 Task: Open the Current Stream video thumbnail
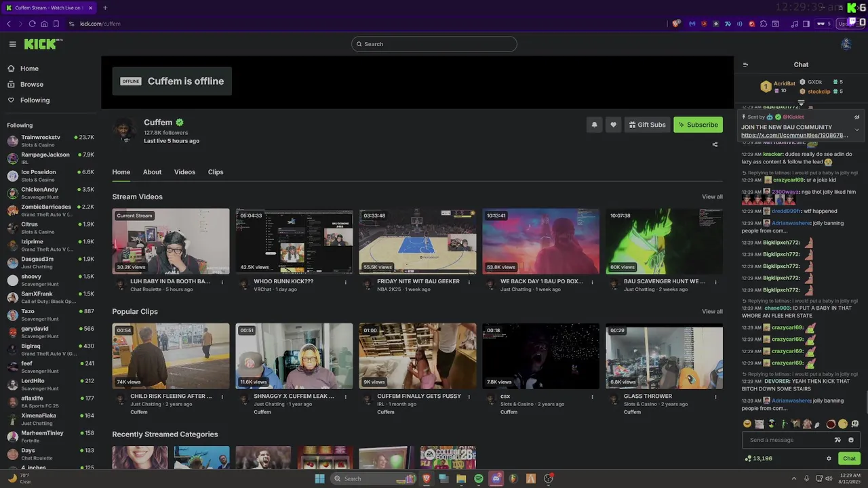tap(171, 241)
